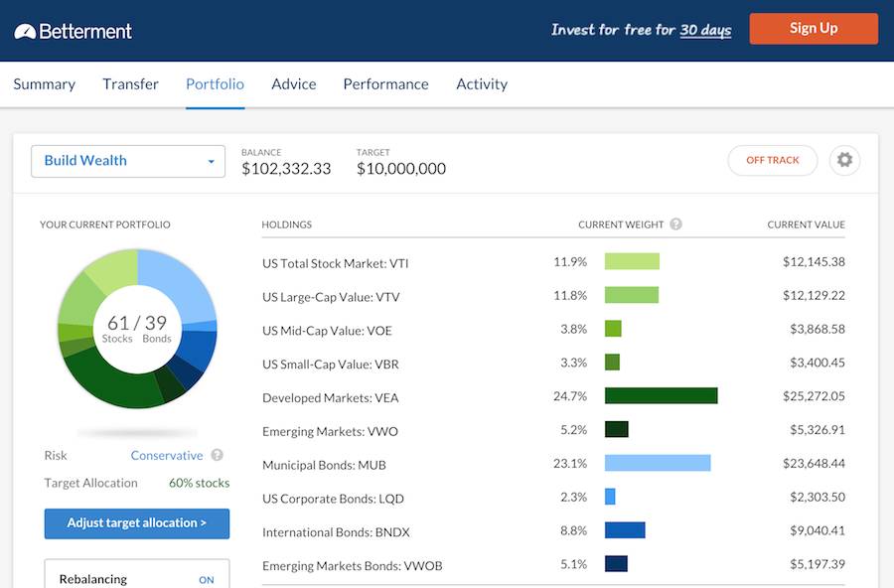Select the Performance tab
Image resolution: width=894 pixels, height=588 pixels.
click(385, 84)
